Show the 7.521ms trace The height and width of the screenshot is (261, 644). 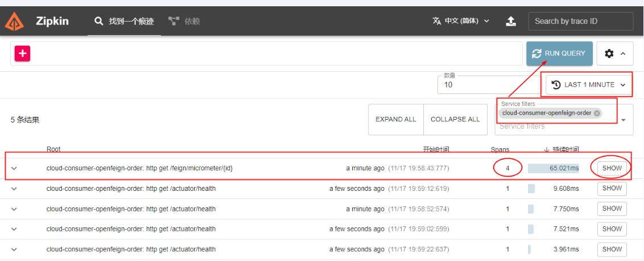612,229
